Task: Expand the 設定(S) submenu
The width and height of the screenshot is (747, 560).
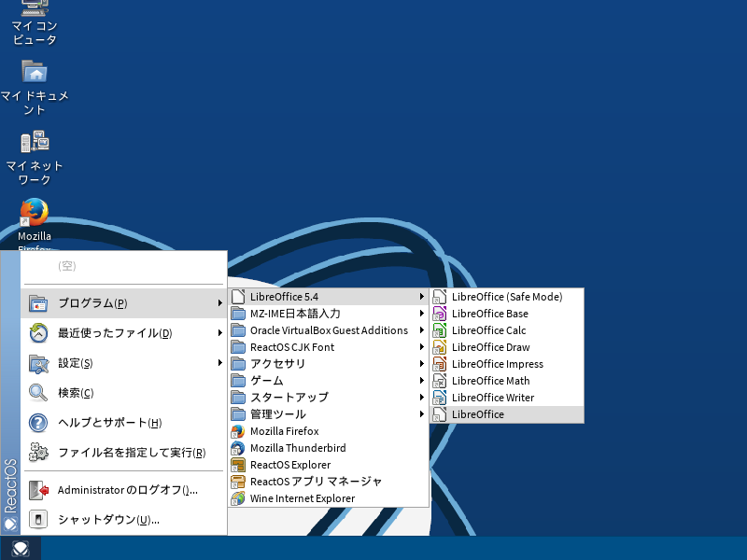Action: [x=75, y=363]
